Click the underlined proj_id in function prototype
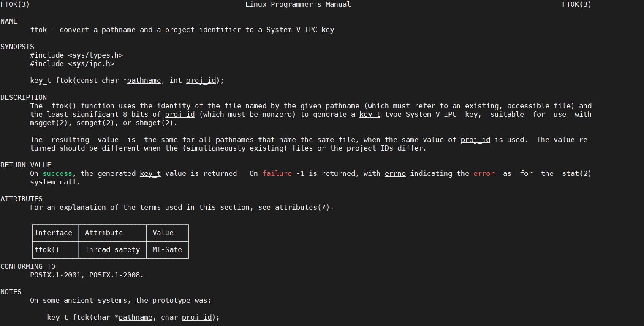This screenshot has height=326, width=644. 201,80
